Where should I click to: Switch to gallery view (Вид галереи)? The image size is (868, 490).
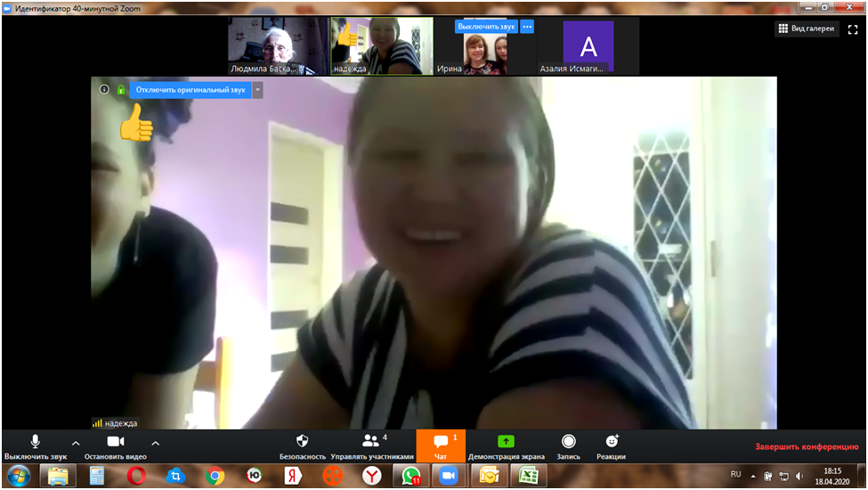pyautogui.click(x=807, y=29)
